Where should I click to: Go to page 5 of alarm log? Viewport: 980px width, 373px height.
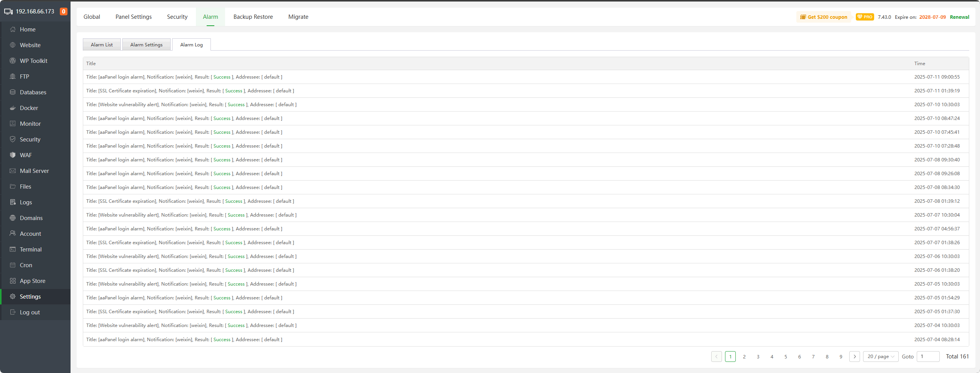click(x=786, y=357)
